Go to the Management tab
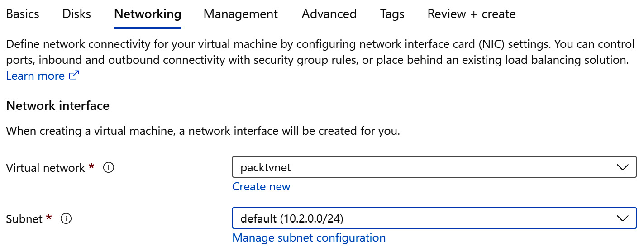Image resolution: width=644 pixels, height=251 pixels. tap(240, 14)
